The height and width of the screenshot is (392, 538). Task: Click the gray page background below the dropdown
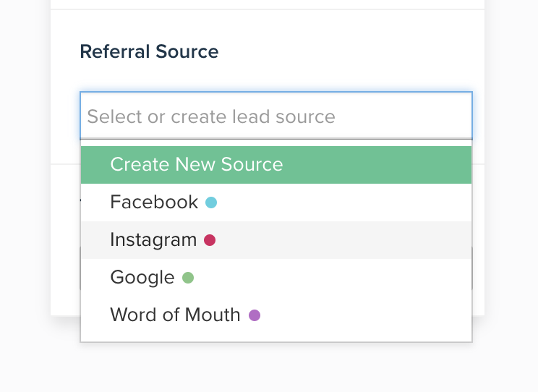[275, 369]
